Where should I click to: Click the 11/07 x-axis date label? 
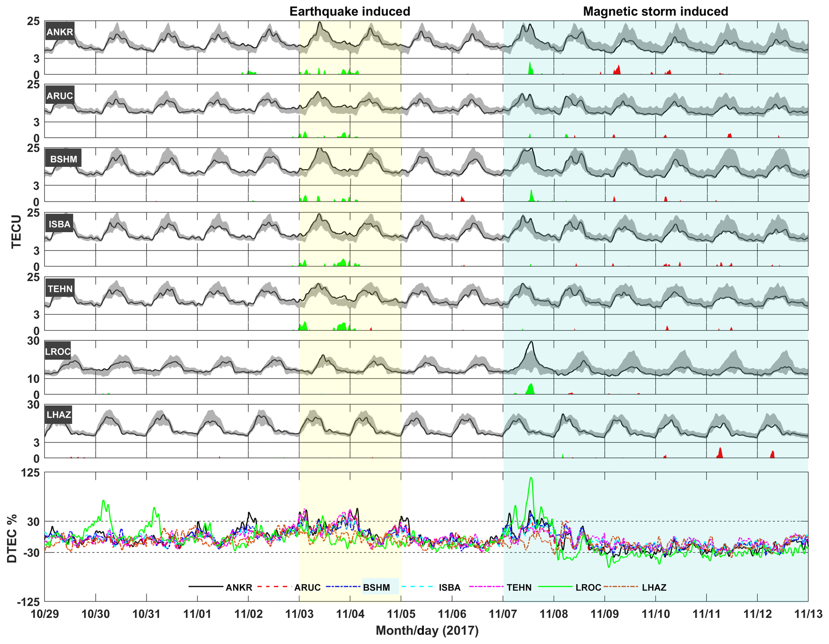pyautogui.click(x=503, y=614)
